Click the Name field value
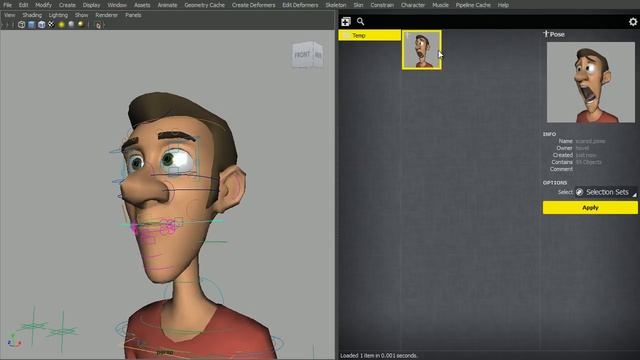The image size is (640, 360). pos(590,141)
